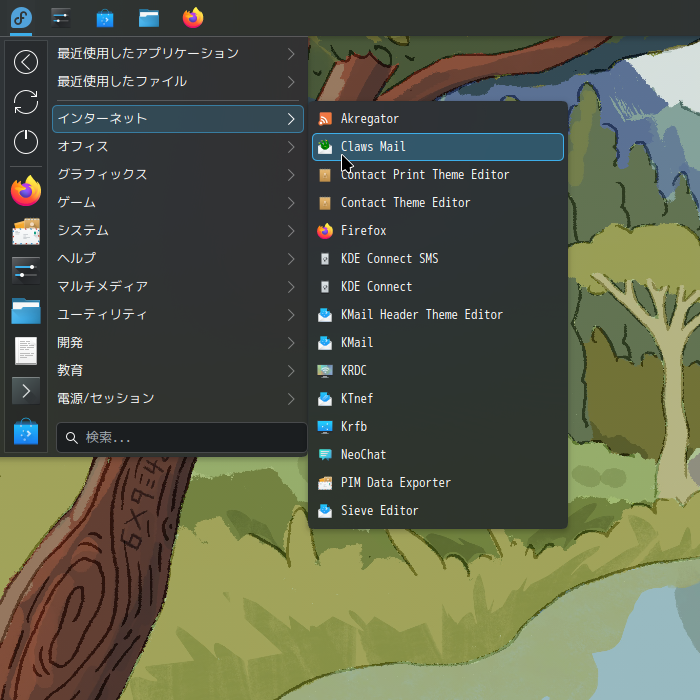Open settings sliders icon in favorites sidebar
Viewport: 700px width, 700px height.
[26, 271]
